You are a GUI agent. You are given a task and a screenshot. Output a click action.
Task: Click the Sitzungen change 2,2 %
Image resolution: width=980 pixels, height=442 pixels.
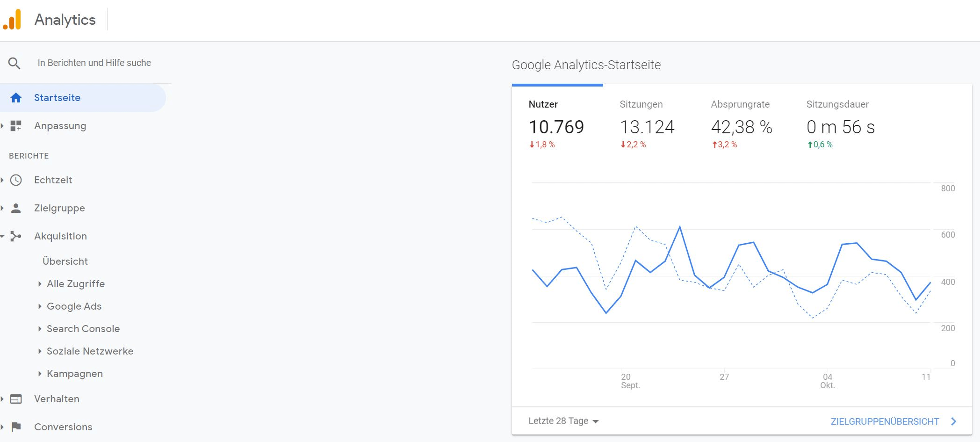634,145
